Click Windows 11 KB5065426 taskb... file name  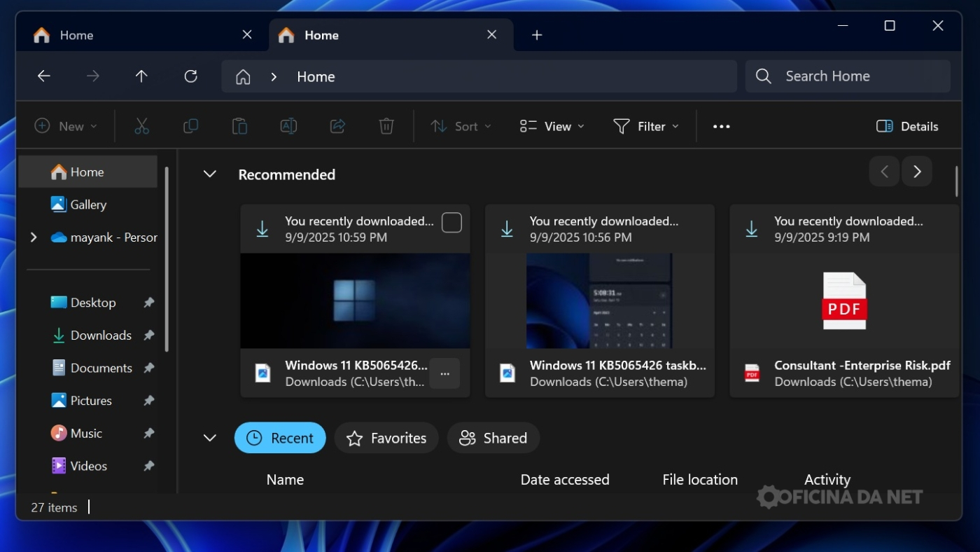point(618,365)
